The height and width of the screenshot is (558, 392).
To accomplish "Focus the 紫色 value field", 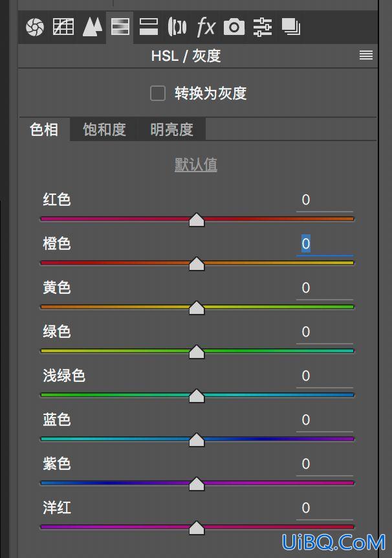I will (x=325, y=464).
